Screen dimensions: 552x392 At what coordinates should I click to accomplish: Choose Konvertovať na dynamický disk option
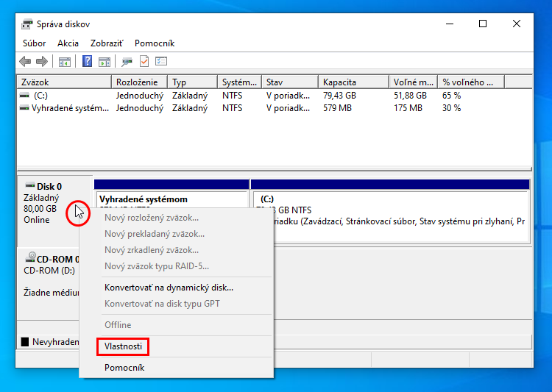tap(169, 288)
